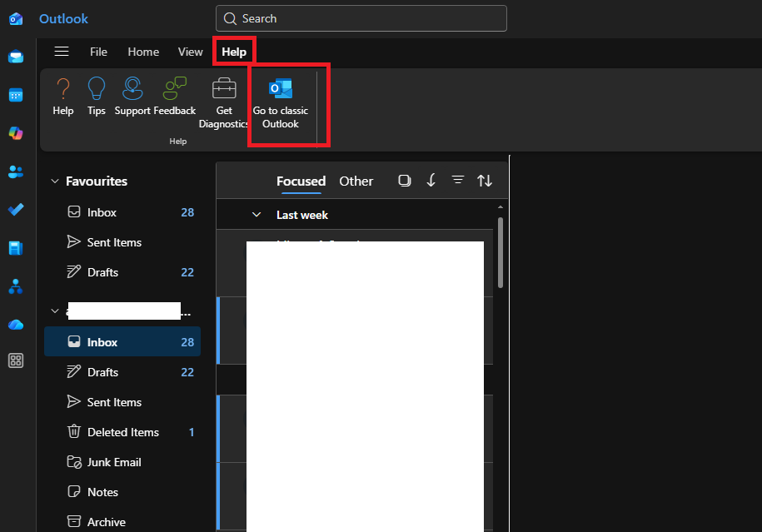Screen dimensions: 762x532
Task: Open the Home tab
Action: [x=143, y=52]
